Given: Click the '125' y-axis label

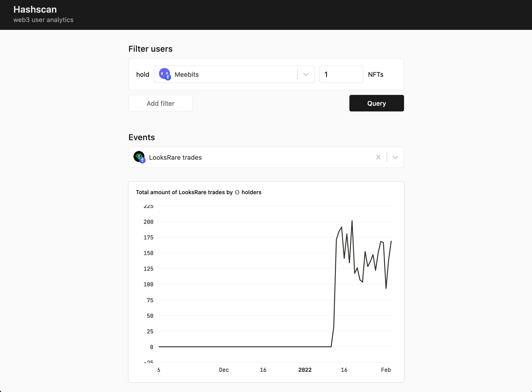Looking at the screenshot, I should point(148,269).
